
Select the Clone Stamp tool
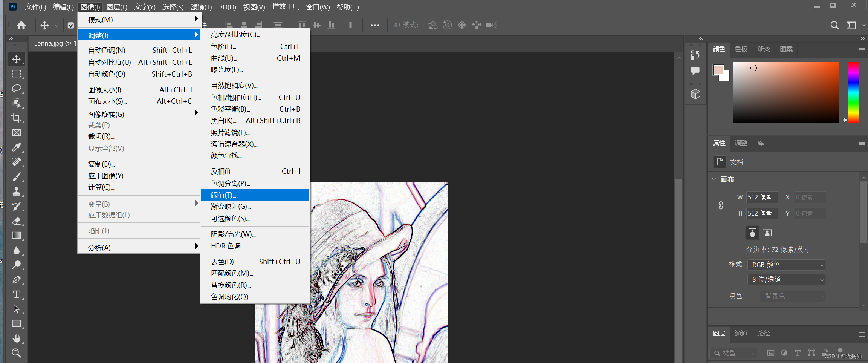click(x=16, y=191)
